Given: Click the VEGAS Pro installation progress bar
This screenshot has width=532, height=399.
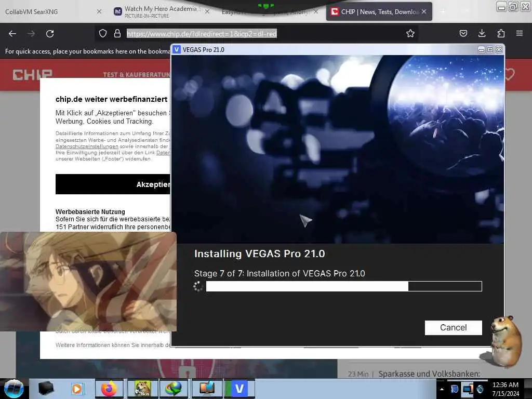Looking at the screenshot, I should click(x=344, y=286).
